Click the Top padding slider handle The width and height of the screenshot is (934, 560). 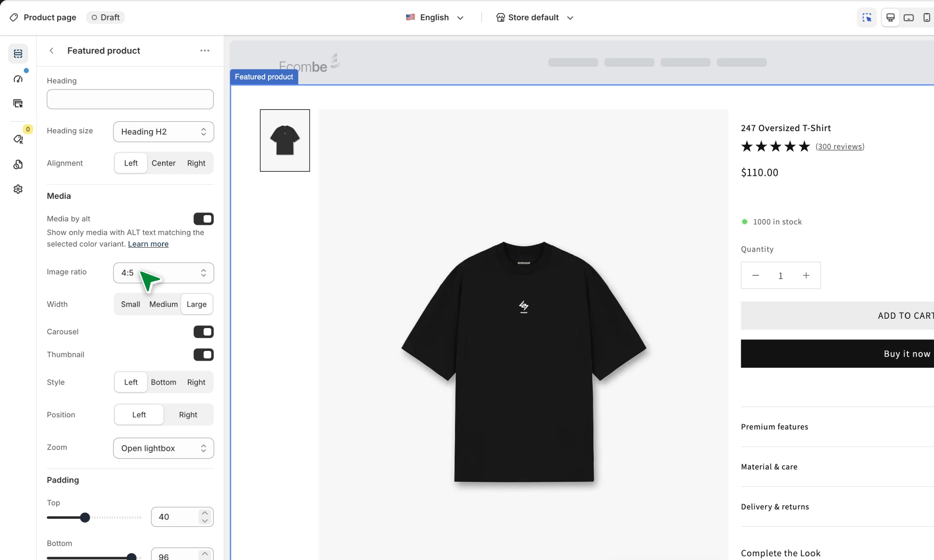(x=85, y=518)
